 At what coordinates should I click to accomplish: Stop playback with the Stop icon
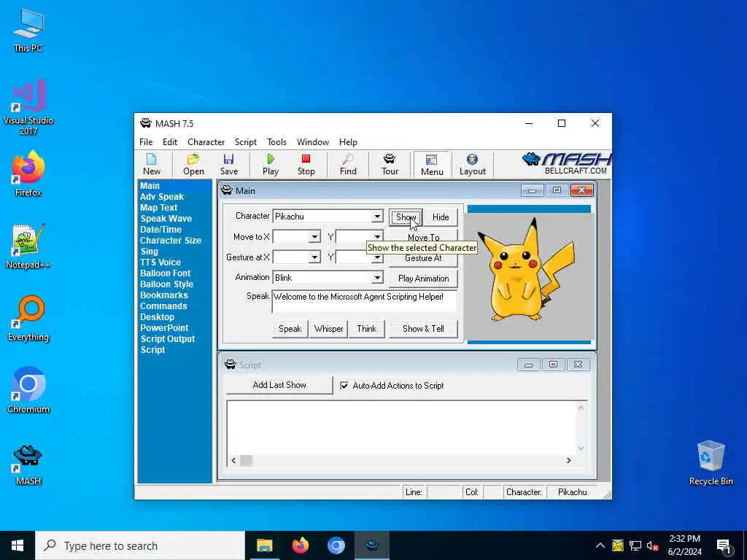[x=306, y=164]
